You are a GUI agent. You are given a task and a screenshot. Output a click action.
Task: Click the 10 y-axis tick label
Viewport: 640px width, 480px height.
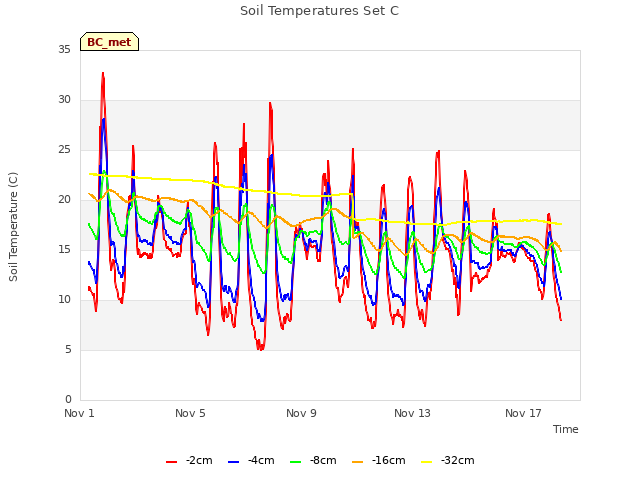coord(64,300)
